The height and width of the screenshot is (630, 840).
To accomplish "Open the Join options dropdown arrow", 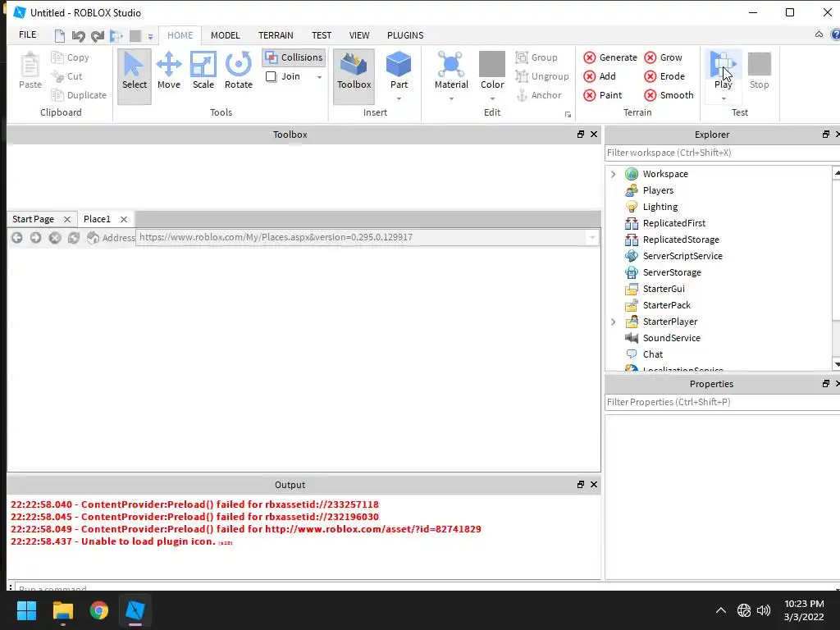I will click(319, 77).
